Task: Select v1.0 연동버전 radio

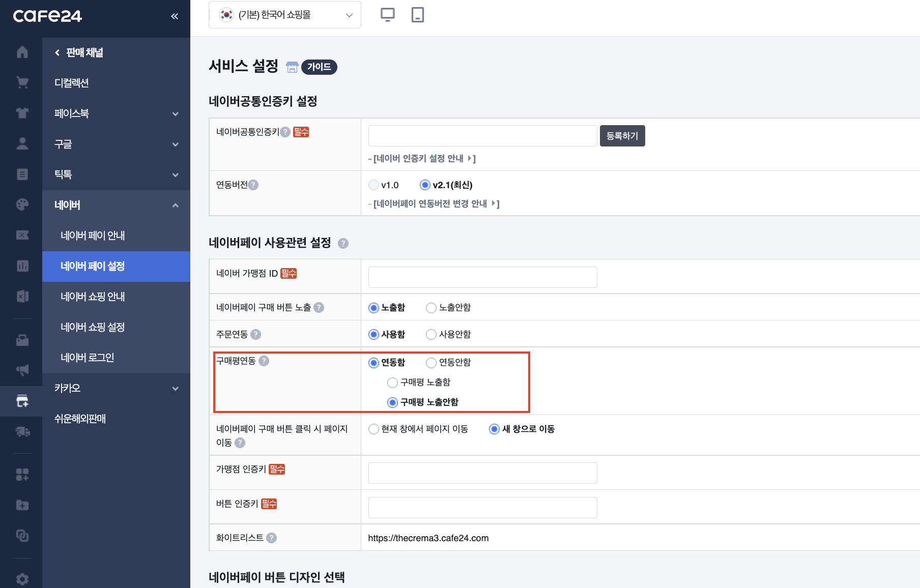Action: coord(374,185)
